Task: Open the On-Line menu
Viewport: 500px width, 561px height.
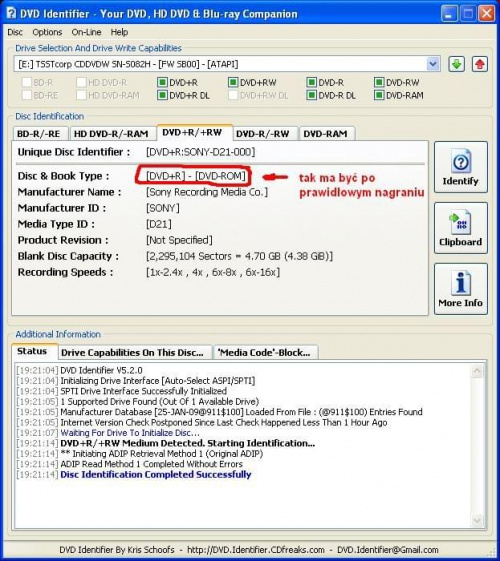Action: point(86,32)
